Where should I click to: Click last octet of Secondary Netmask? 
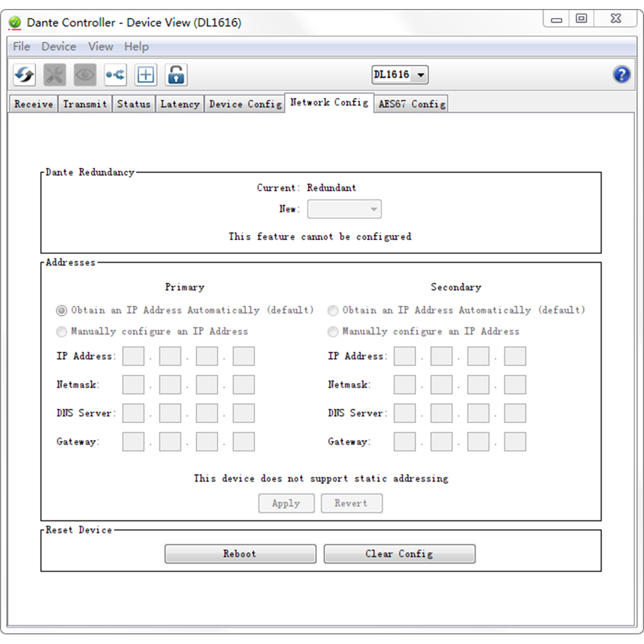coord(515,385)
